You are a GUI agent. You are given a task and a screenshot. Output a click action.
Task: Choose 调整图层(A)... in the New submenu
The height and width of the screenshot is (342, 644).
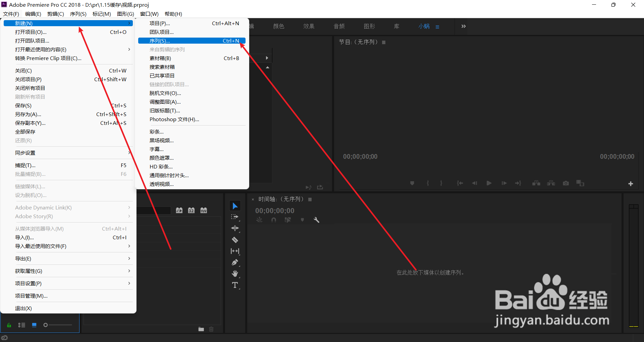click(192, 102)
